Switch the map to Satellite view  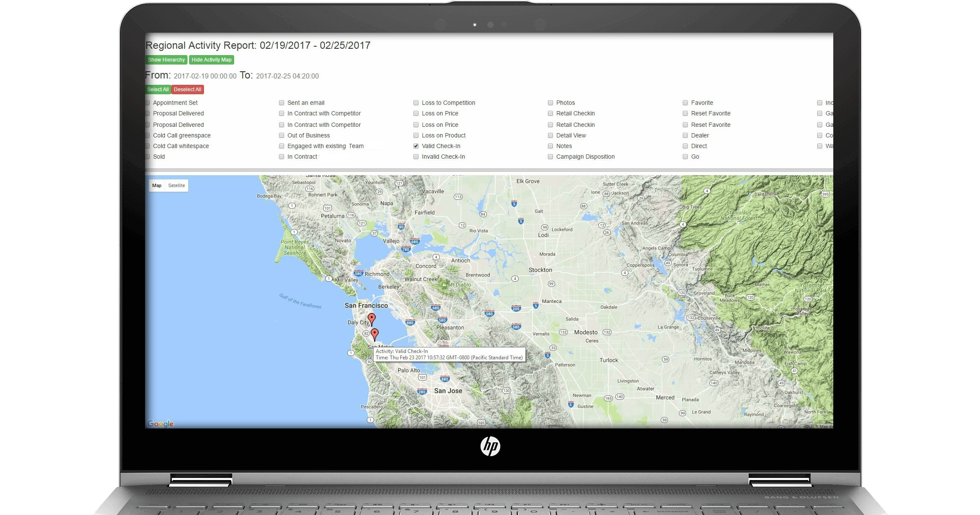176,185
